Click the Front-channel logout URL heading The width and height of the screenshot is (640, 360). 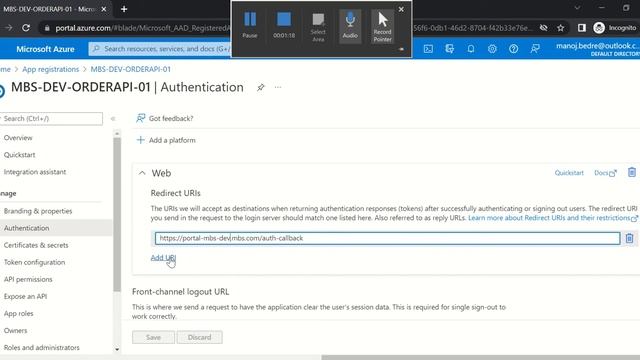tap(180, 292)
